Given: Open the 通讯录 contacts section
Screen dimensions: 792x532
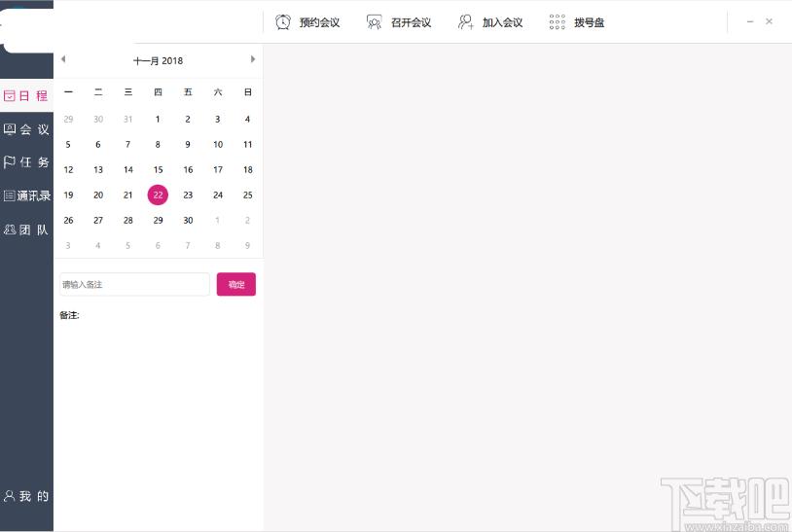Looking at the screenshot, I should (x=26, y=195).
